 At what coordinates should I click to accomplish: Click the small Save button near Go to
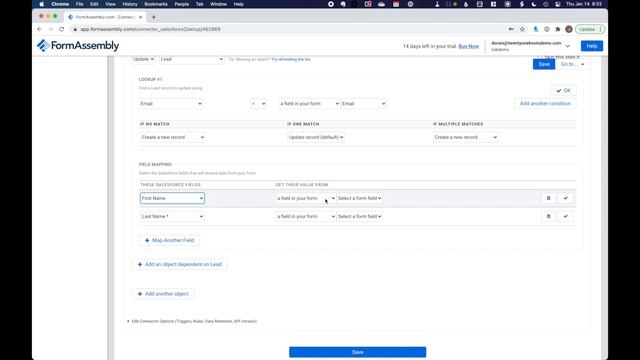pos(544,64)
